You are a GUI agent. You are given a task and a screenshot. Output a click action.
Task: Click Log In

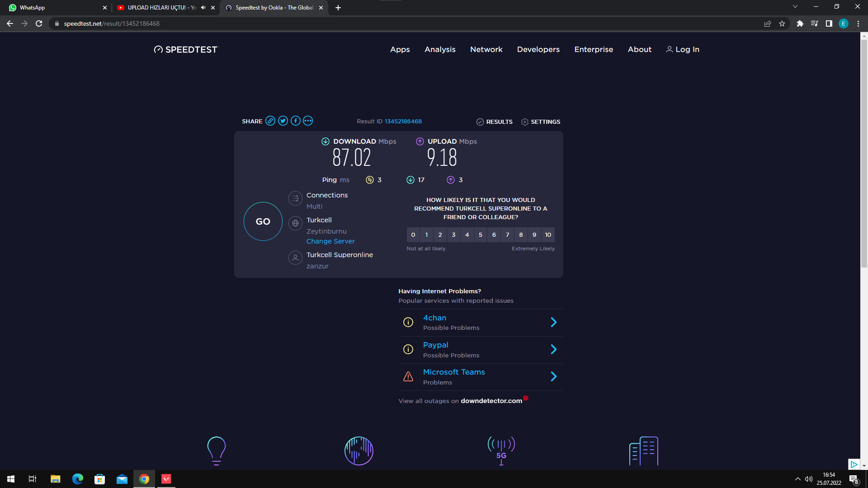[x=683, y=50]
